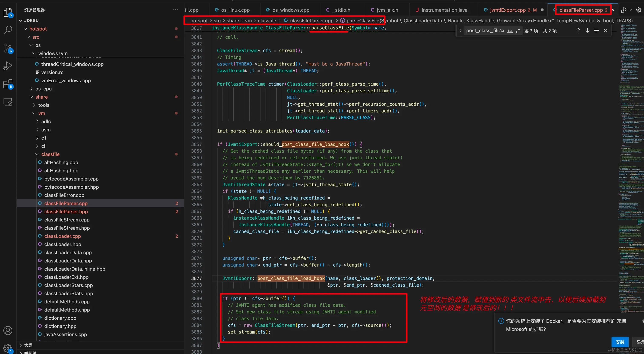Toggle Match Case in find widget
The width and height of the screenshot is (644, 354).
(x=502, y=30)
